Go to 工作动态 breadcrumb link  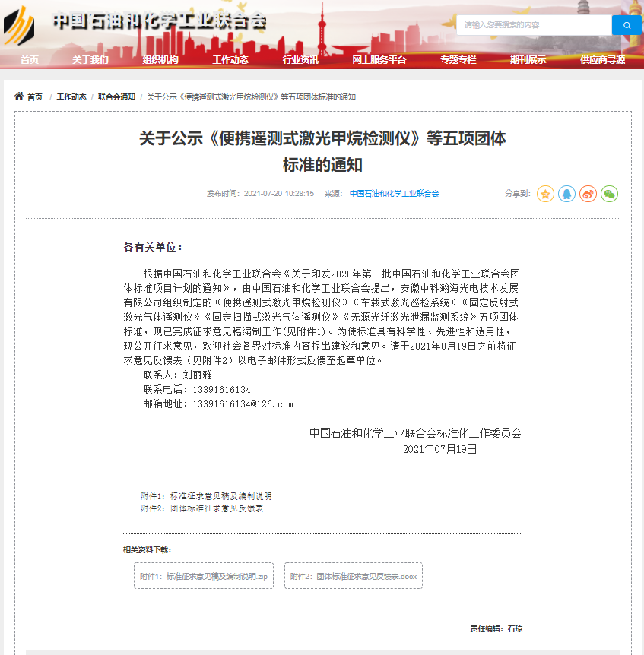71,97
